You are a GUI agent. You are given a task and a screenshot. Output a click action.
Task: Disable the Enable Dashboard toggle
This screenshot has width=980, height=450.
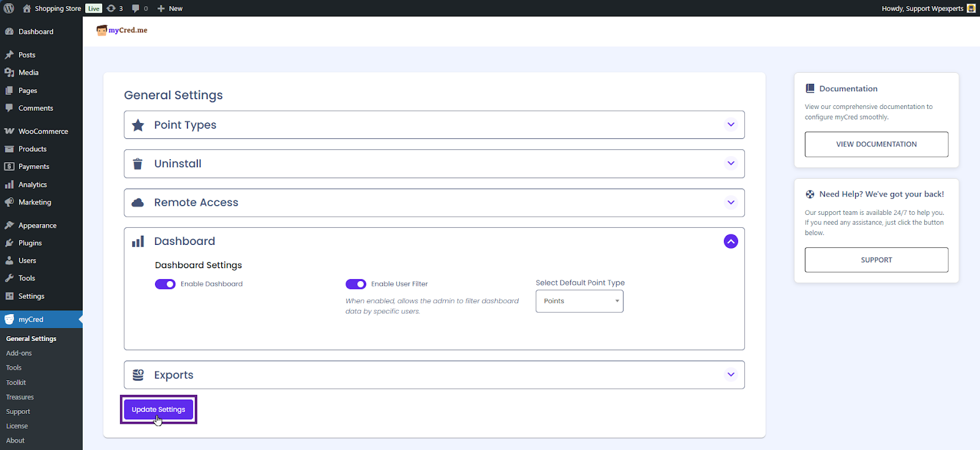165,284
